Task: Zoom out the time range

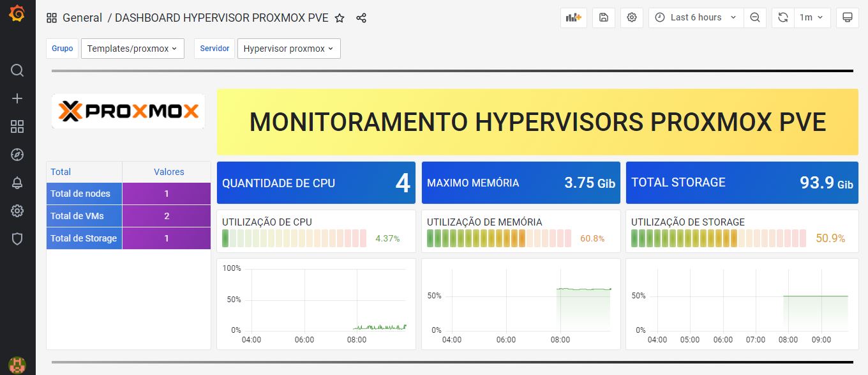Action: [755, 18]
